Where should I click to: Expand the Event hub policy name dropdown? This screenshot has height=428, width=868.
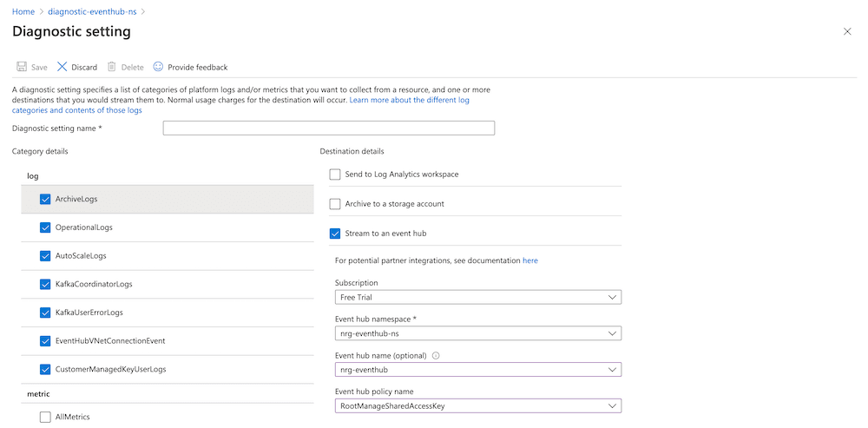[x=477, y=405]
